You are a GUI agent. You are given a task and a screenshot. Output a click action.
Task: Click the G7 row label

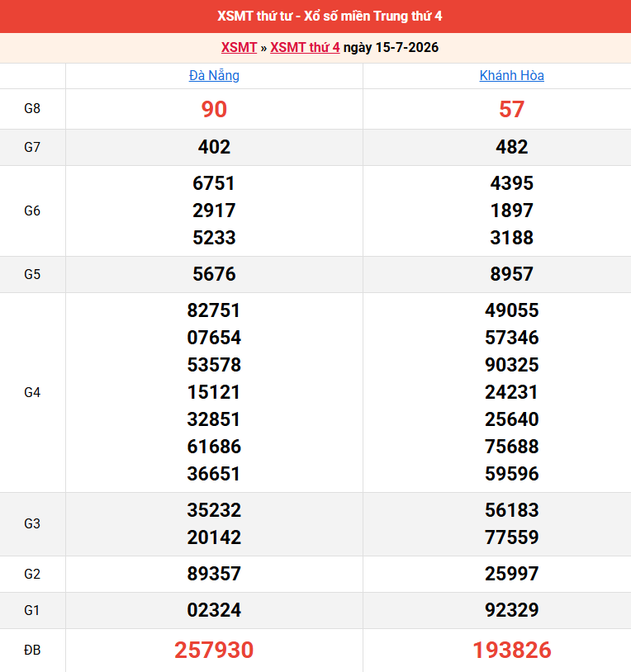pos(32,148)
